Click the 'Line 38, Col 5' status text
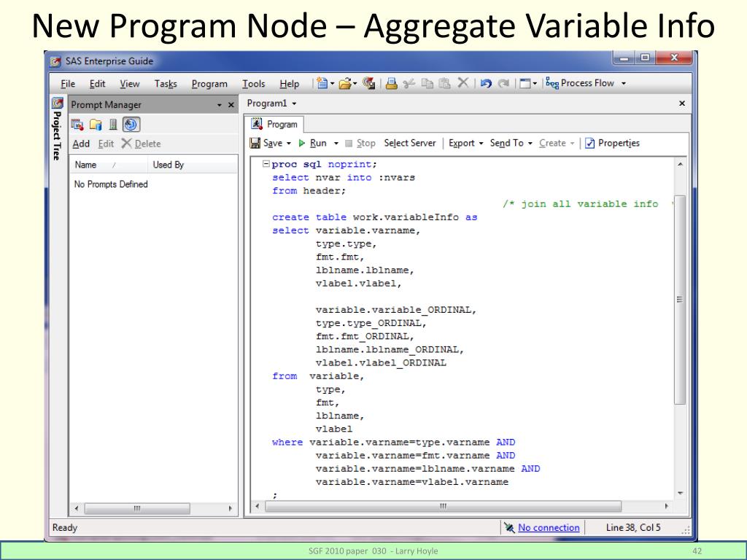This screenshot has width=747, height=560. click(633, 528)
